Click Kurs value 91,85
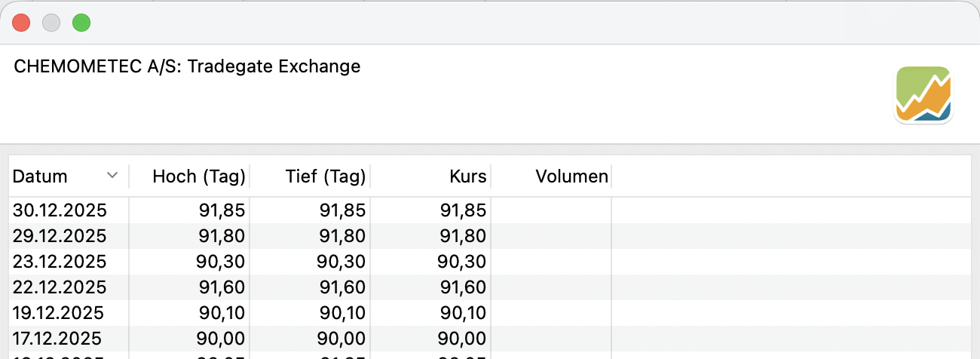The height and width of the screenshot is (359, 980). click(464, 210)
